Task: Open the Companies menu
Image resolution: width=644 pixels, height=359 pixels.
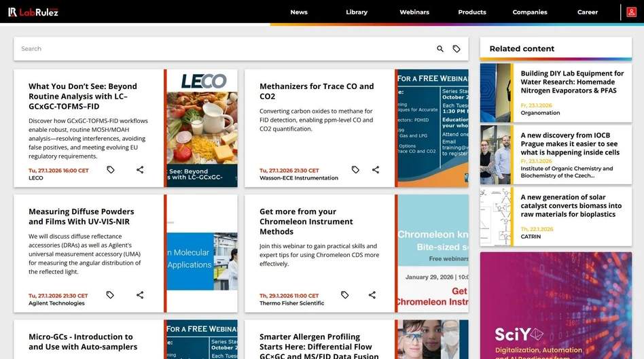Action: click(530, 12)
